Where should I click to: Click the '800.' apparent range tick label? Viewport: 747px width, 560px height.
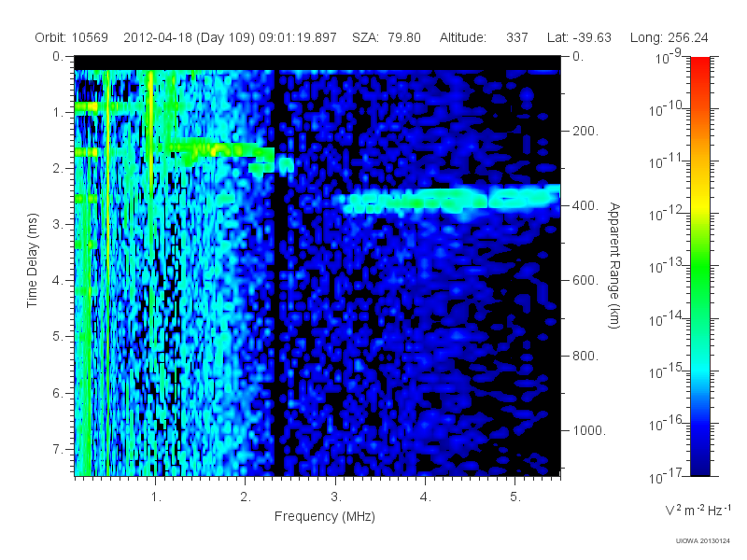click(585, 356)
